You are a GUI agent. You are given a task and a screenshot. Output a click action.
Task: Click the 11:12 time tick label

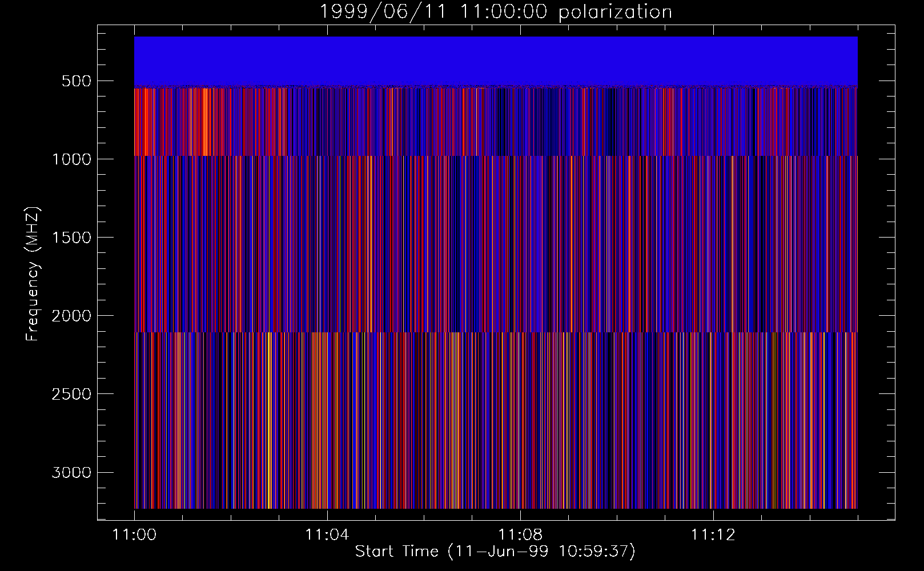(713, 535)
